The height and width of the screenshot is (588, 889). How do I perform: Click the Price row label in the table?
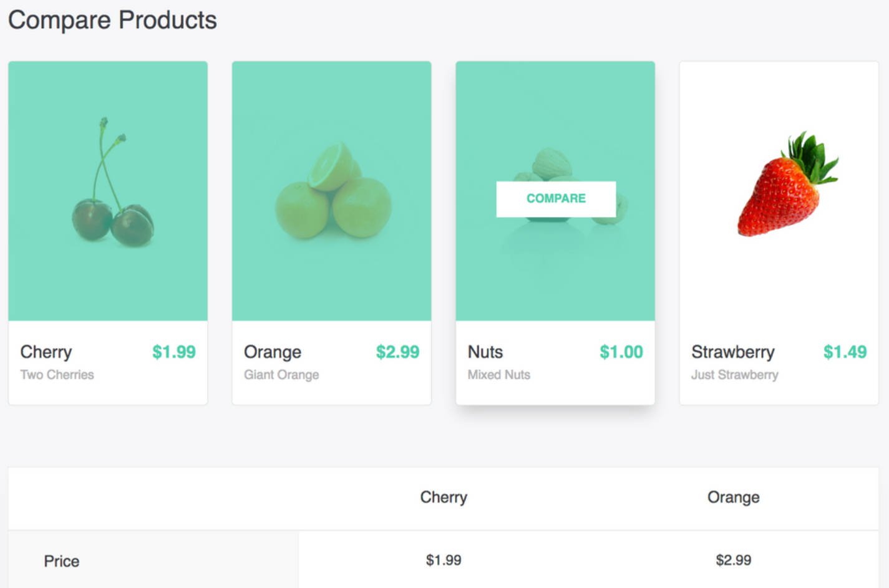(x=61, y=561)
